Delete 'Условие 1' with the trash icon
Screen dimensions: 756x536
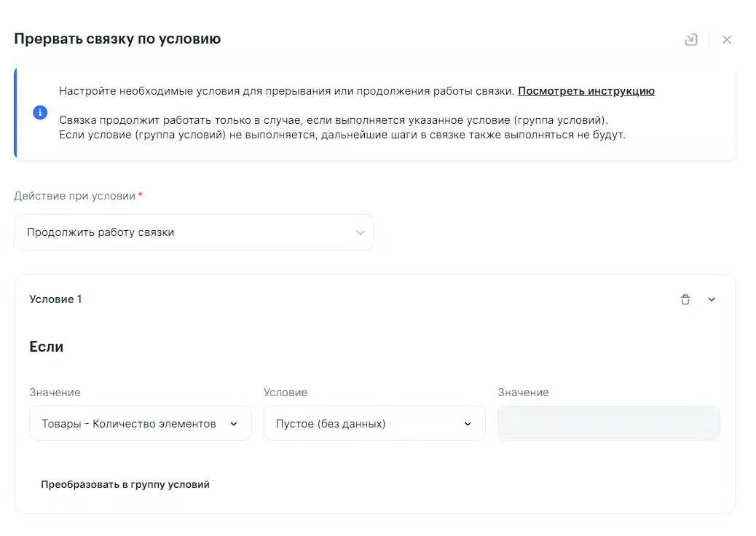(685, 299)
